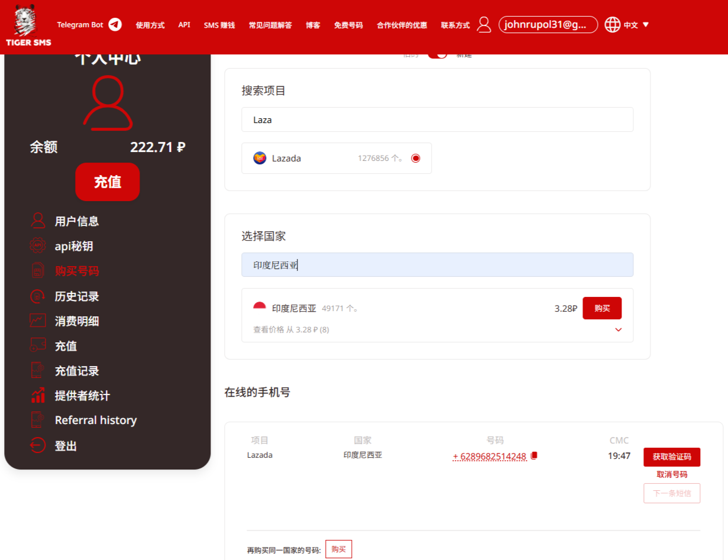728x560 pixels.
Task: Click the api秘钥 gear icon
Action: point(38,246)
